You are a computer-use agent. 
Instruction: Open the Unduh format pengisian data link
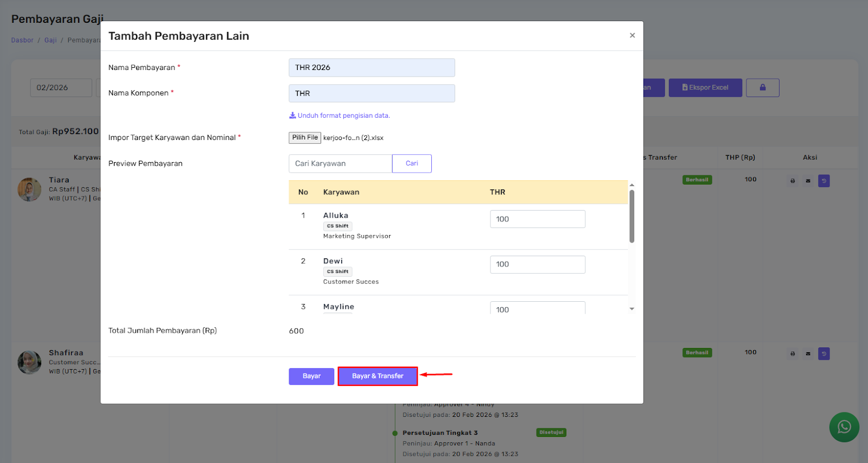click(340, 116)
